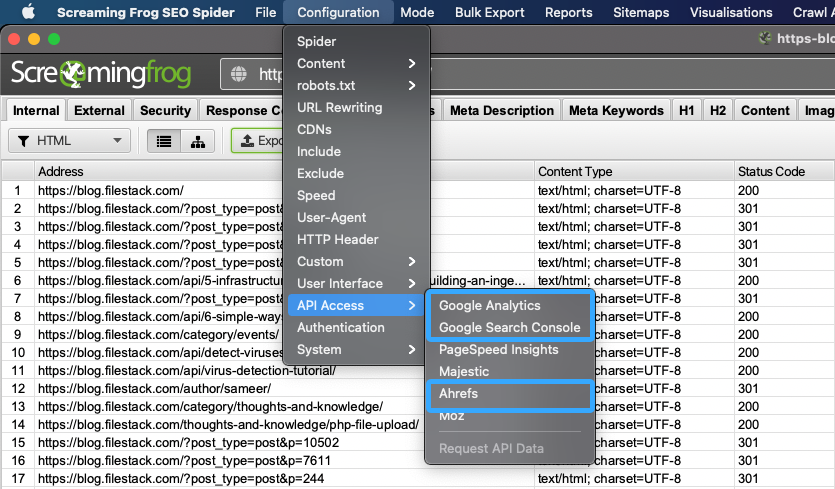
Task: Open Speed configuration
Action: tap(356, 195)
